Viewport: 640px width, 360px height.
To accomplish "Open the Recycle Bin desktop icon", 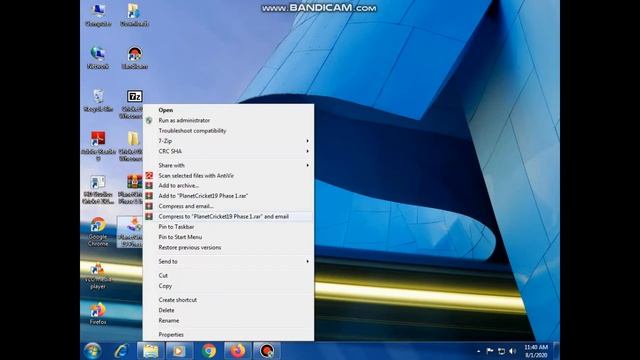I will pyautogui.click(x=98, y=100).
